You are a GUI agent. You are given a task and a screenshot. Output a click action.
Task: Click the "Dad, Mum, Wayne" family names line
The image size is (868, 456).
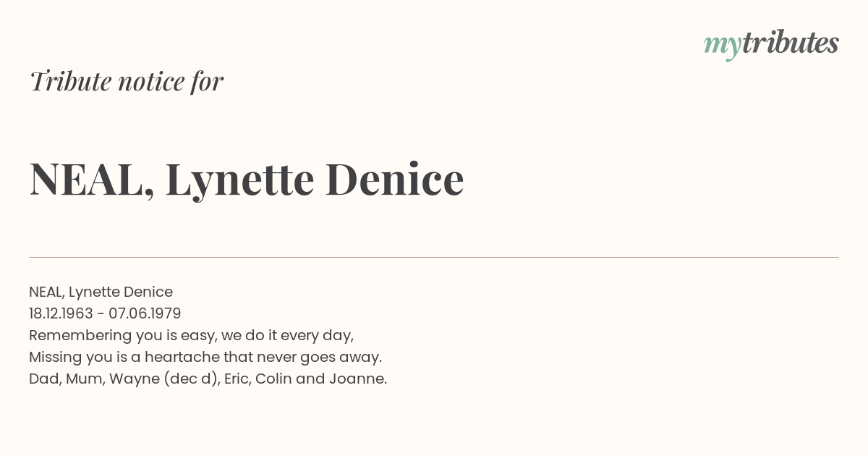(x=208, y=379)
